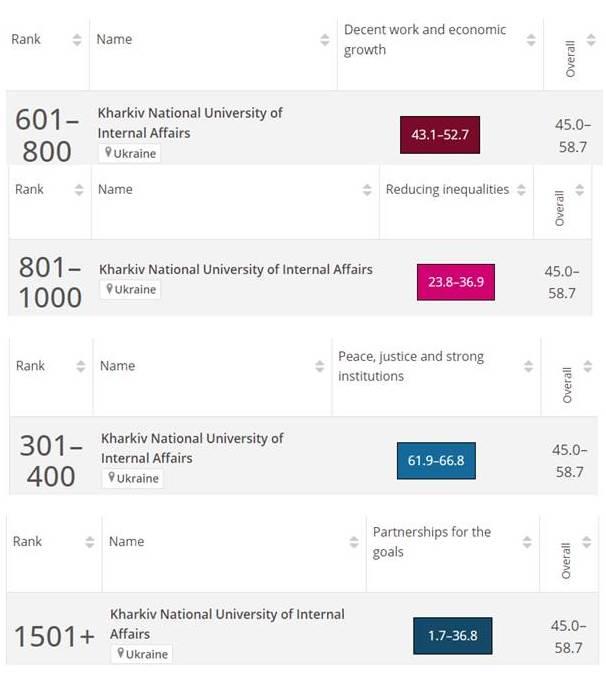The width and height of the screenshot is (606, 682).
Task: Select the blue 61.9–66.8 score box
Action: [436, 461]
